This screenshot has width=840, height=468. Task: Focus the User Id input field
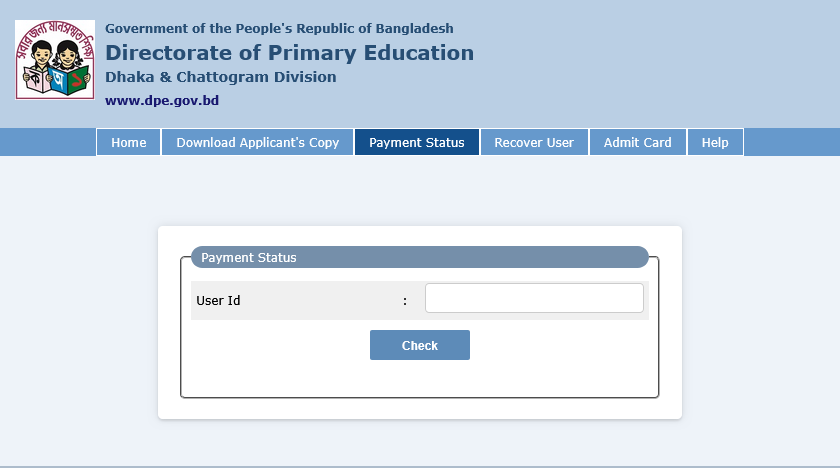(x=534, y=298)
